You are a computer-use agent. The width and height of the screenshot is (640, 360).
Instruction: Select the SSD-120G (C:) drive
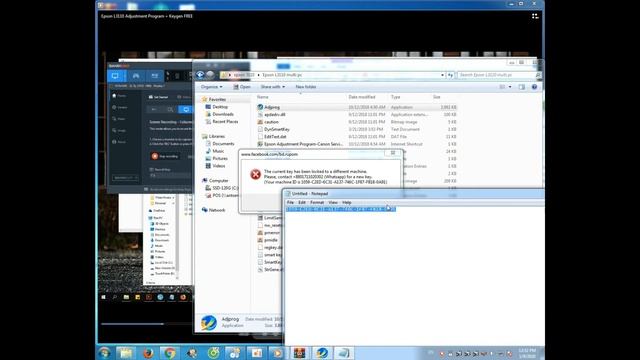tap(225, 188)
